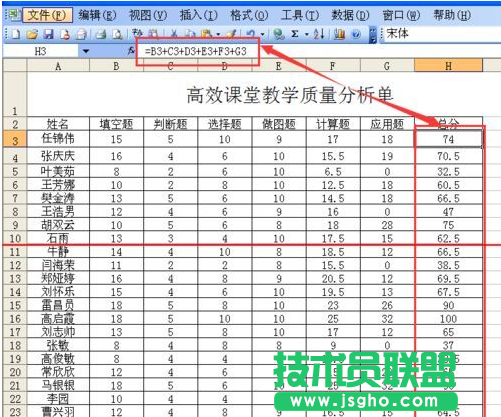Click the Undo arrow icon
Image resolution: width=501 pixels, height=417 pixels.
pos(251,34)
